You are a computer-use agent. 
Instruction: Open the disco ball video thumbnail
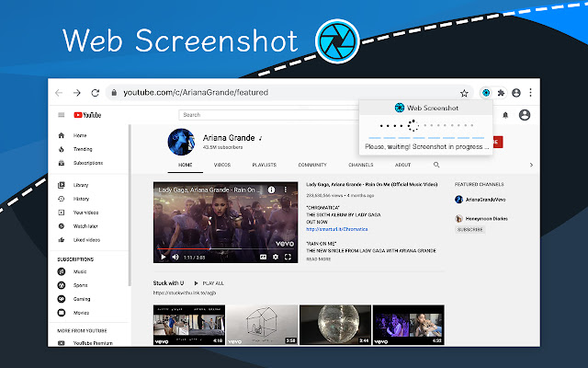[335, 325]
